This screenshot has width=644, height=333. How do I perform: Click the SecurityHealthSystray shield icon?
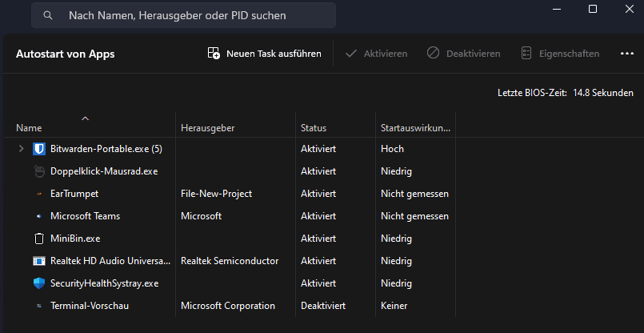(39, 283)
